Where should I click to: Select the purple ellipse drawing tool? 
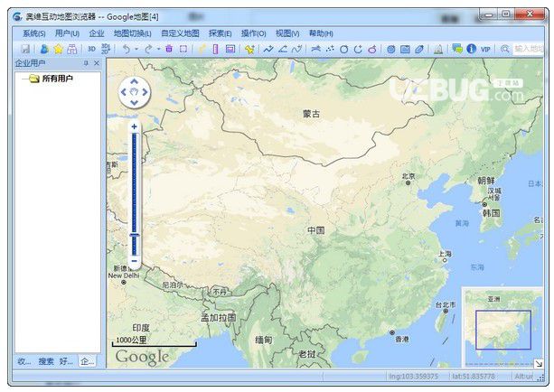372,49
